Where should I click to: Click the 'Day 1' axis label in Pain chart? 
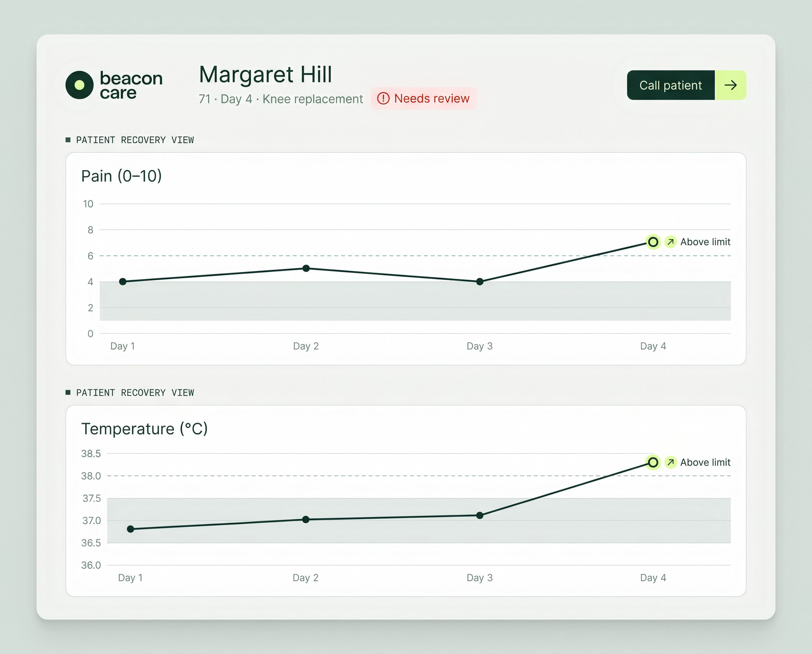click(x=123, y=346)
